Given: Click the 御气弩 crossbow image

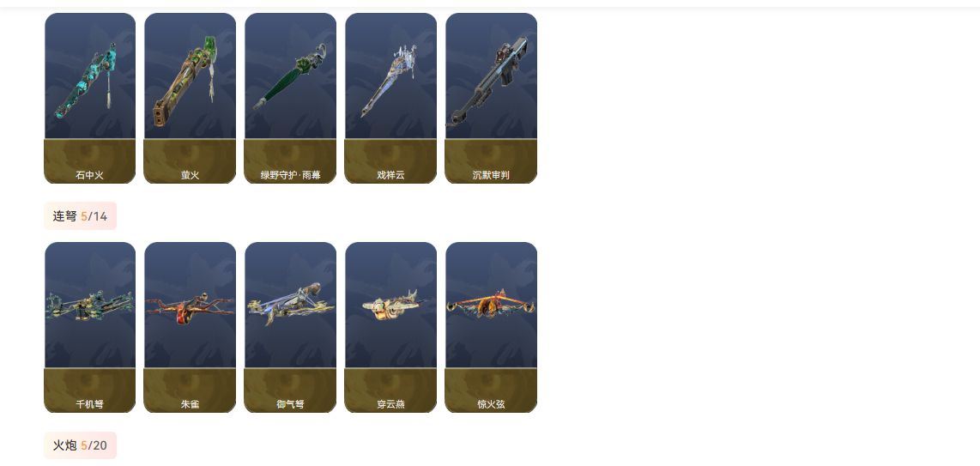Looking at the screenshot, I should pyautogui.click(x=291, y=306).
